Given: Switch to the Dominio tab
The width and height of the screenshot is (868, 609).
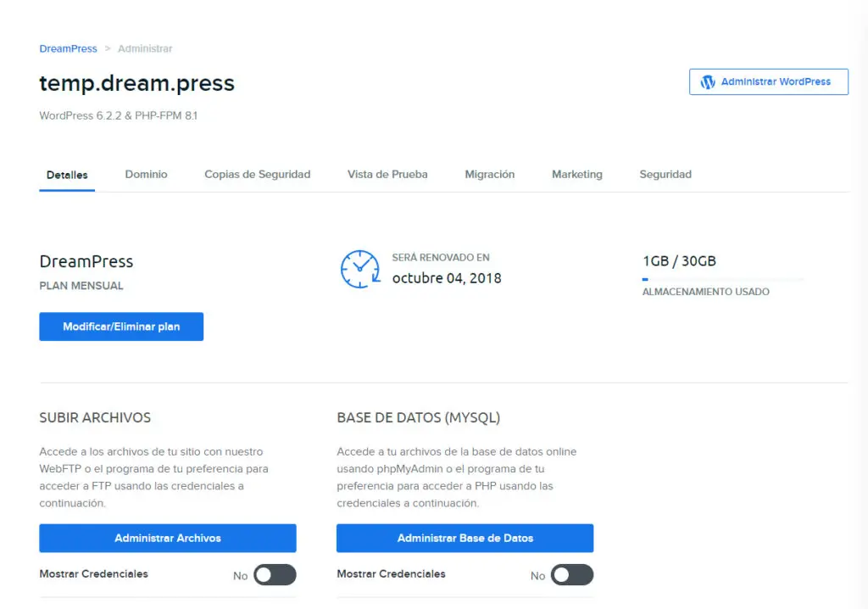Looking at the screenshot, I should [146, 175].
